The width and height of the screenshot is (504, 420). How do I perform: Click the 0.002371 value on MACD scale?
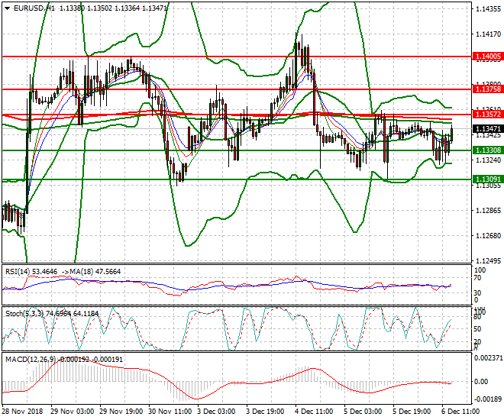tap(489, 357)
